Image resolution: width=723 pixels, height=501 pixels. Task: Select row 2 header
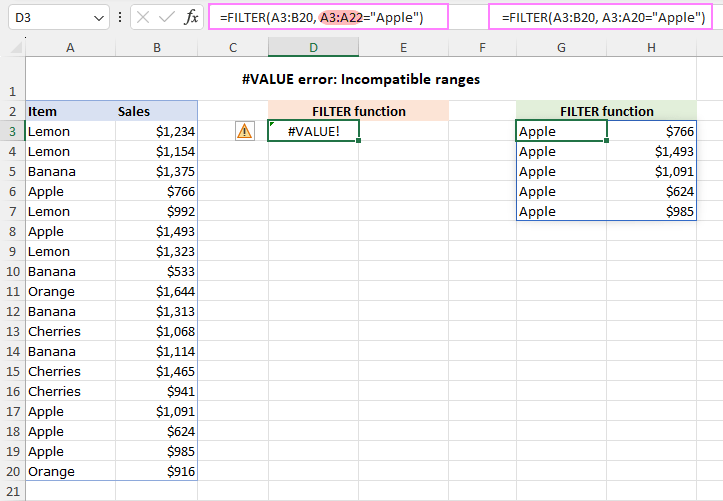[12, 111]
